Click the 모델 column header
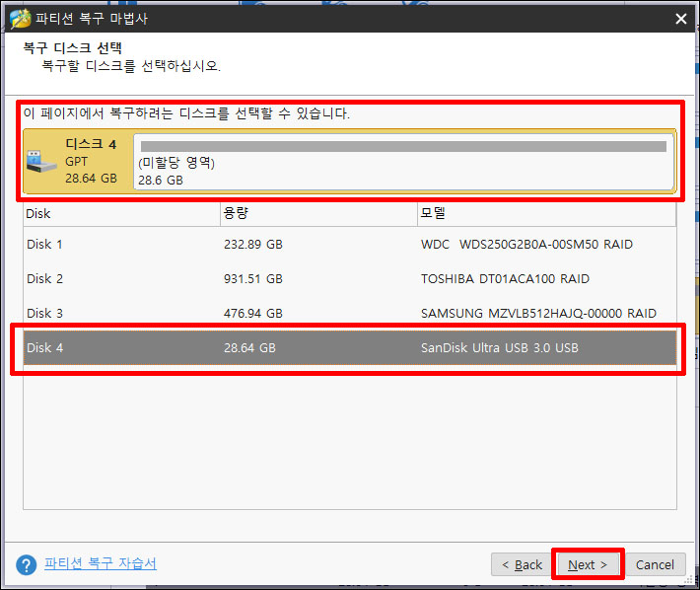700x590 pixels. pyautogui.click(x=547, y=214)
